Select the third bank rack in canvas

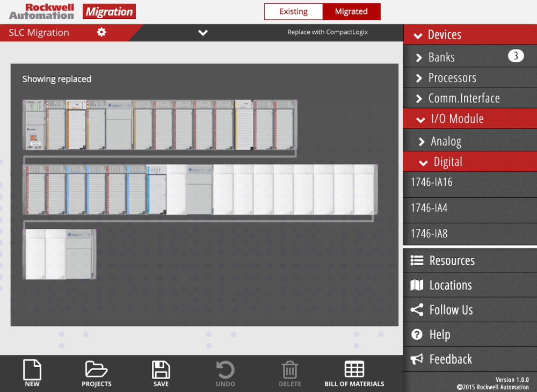tap(60, 254)
